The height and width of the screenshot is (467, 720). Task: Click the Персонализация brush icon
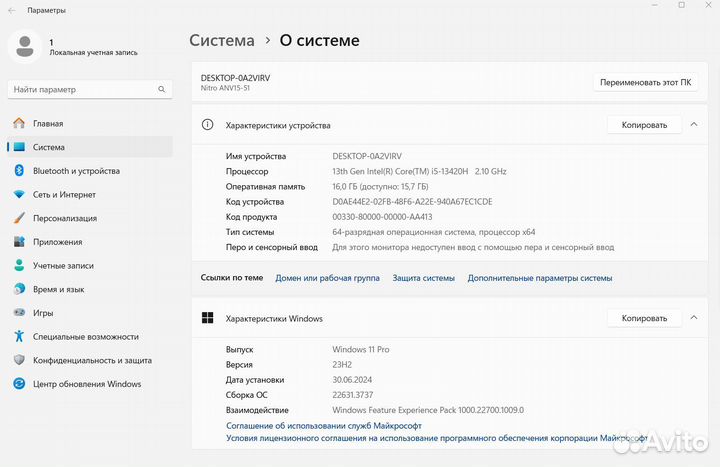click(x=19, y=218)
